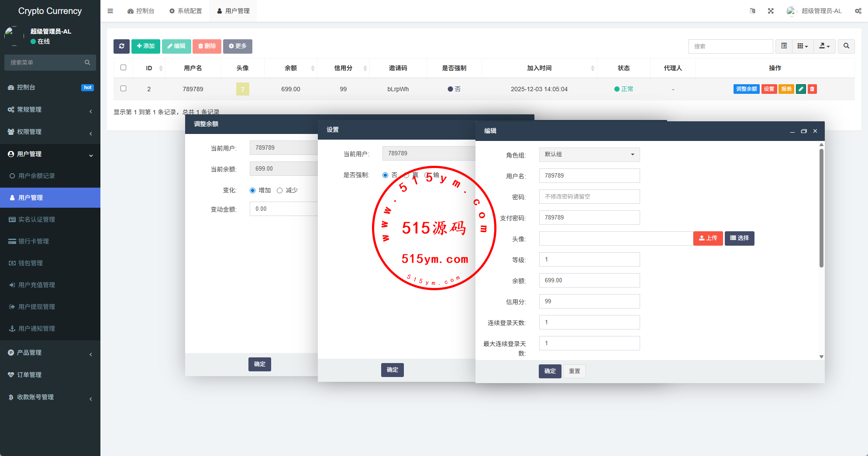Click the red trash delete icon in row

tap(812, 89)
